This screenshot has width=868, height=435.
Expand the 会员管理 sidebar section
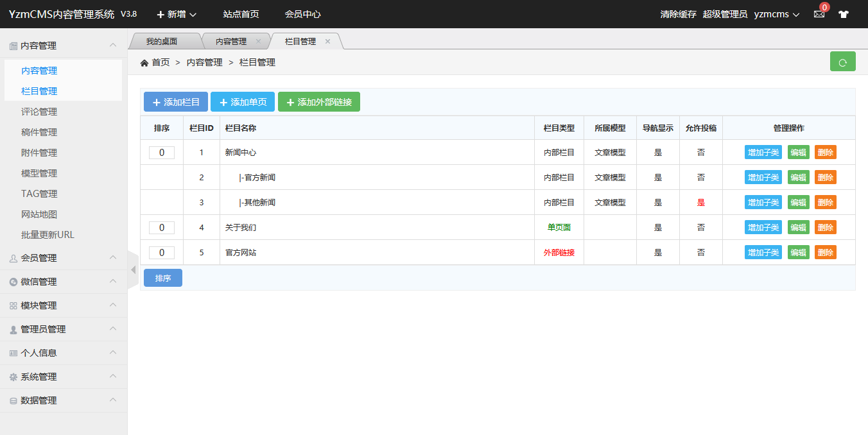coord(63,258)
